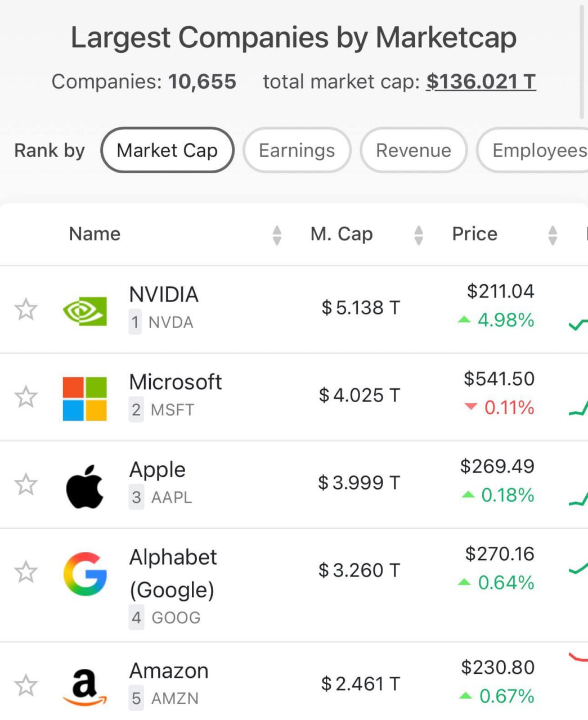Toggle the favorite star for Apple
Viewport: 588px width, 720px height.
(x=26, y=485)
